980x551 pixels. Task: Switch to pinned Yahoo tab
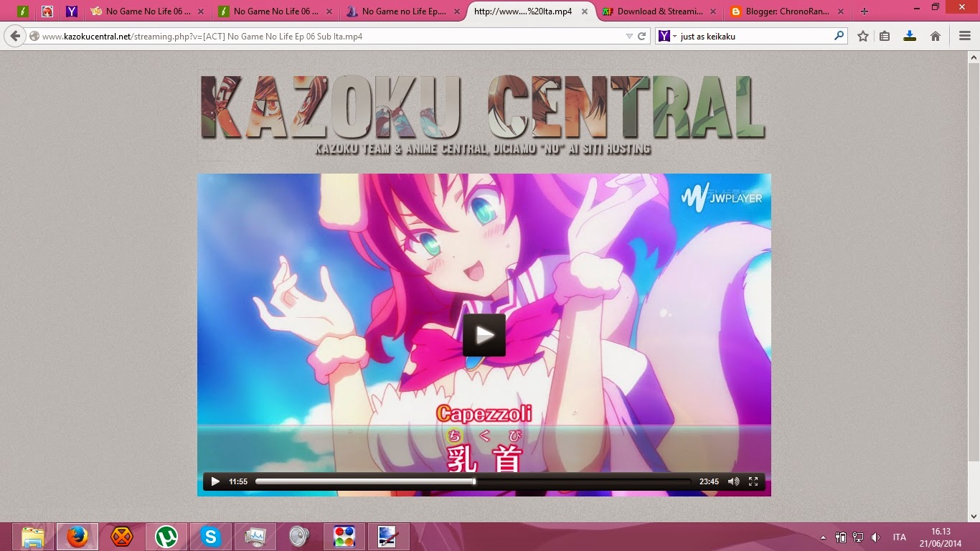click(72, 11)
